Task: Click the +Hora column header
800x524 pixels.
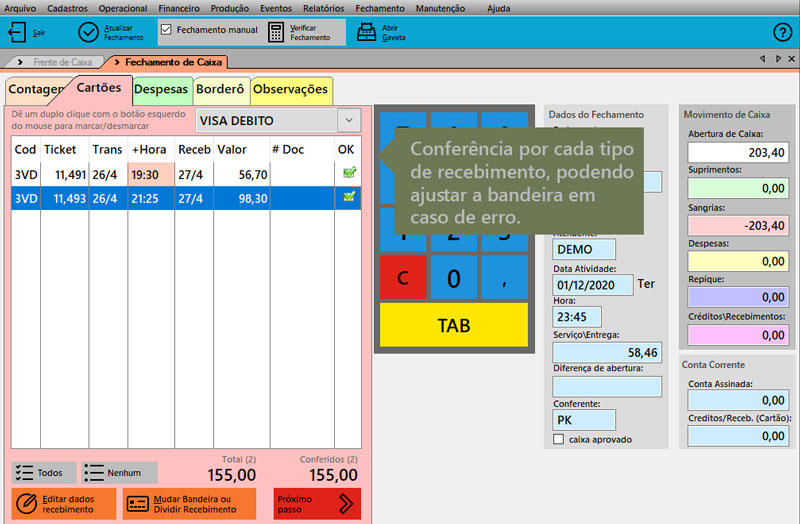Action: coord(149,149)
